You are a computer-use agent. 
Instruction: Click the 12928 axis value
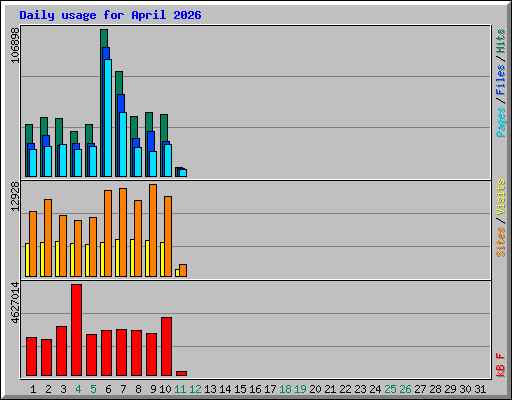[x=15, y=197]
